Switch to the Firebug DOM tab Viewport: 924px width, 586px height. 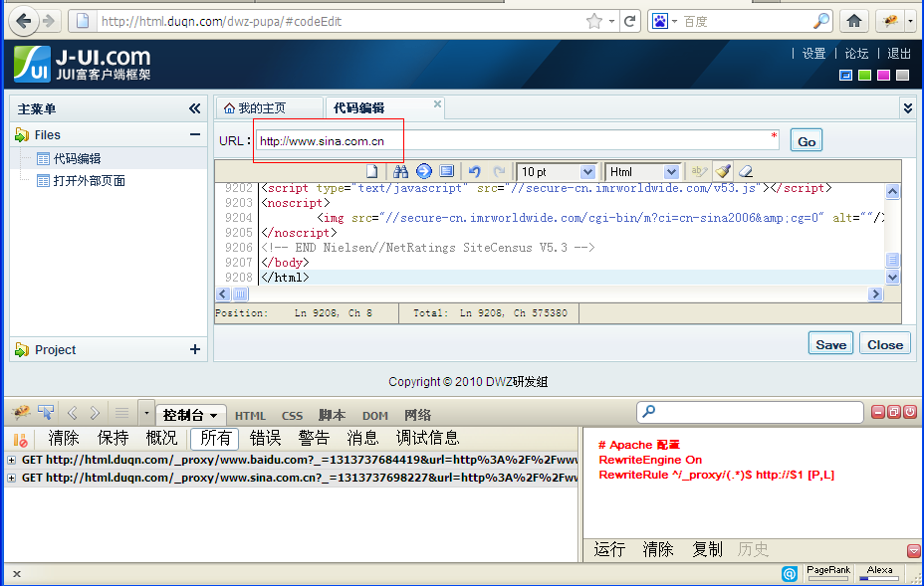click(374, 416)
